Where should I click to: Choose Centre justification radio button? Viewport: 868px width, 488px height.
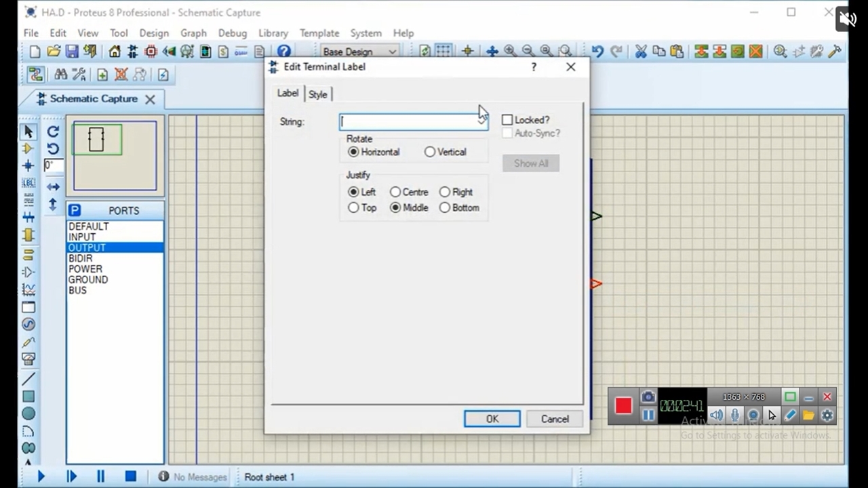[395, 192]
